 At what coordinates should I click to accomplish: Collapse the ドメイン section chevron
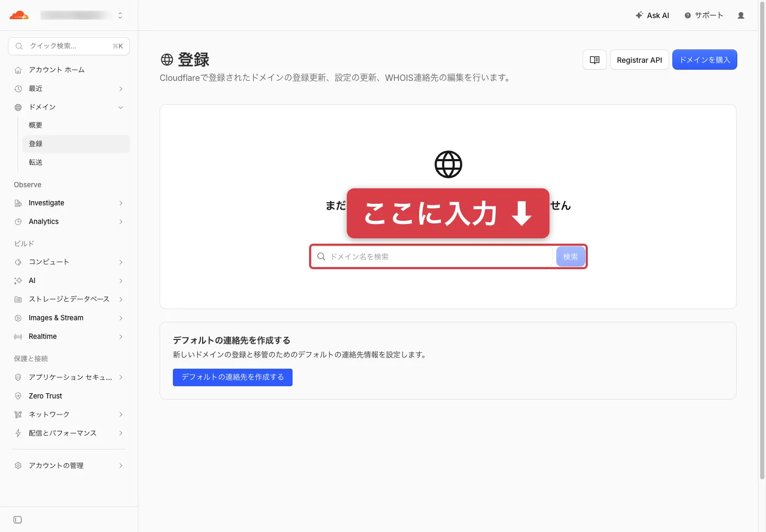tap(121, 107)
